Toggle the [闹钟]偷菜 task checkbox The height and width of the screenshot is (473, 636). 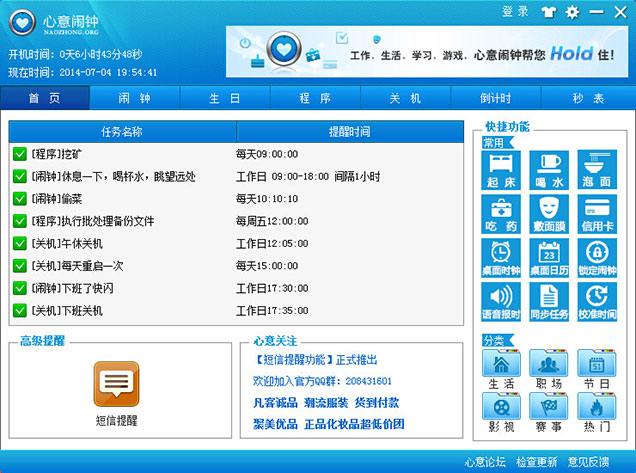20,199
